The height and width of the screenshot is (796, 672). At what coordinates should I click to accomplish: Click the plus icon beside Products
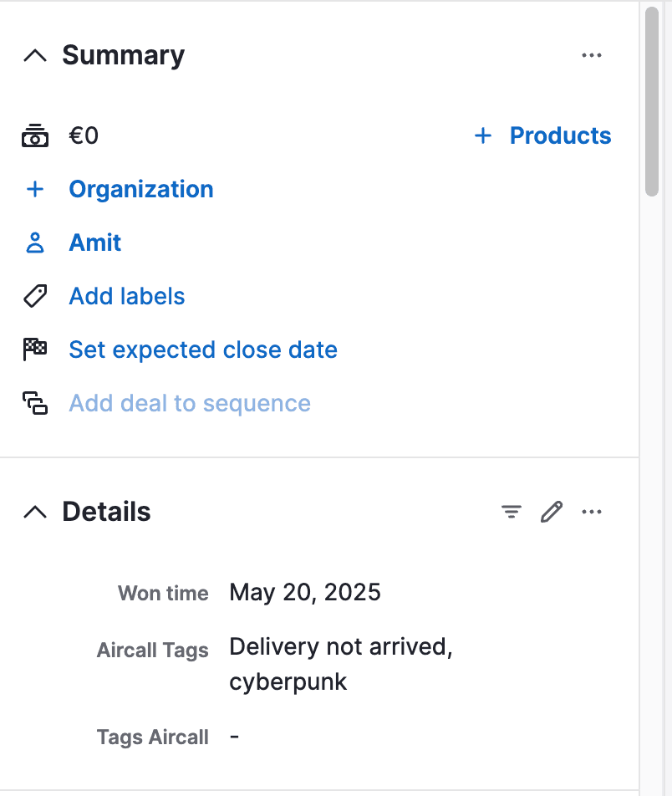[x=482, y=135]
